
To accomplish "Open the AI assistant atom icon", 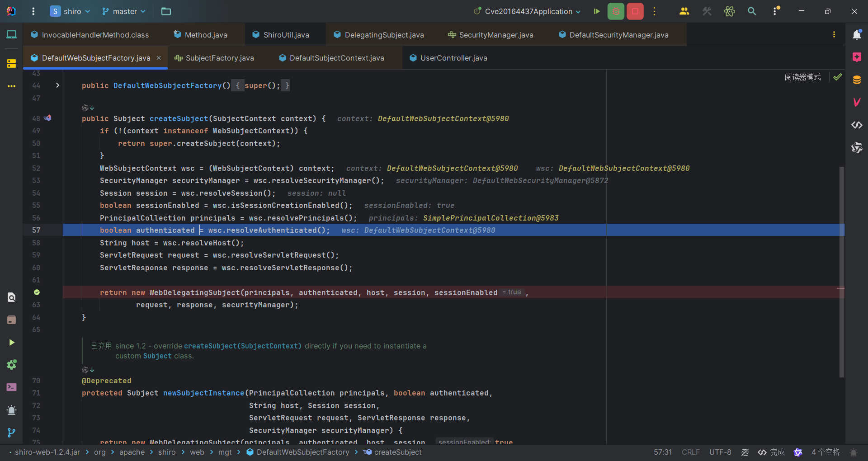I will pos(729,11).
